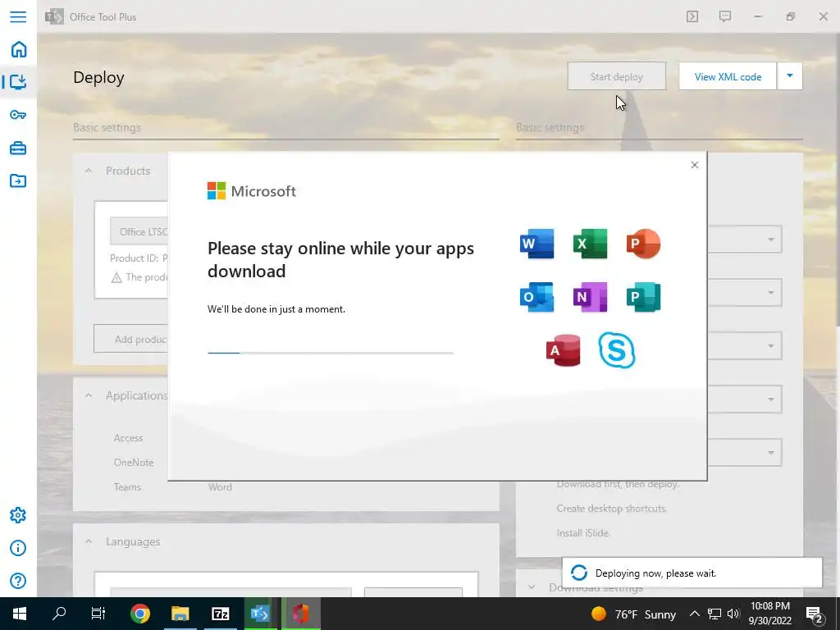Screen dimensions: 840x630
Task: Click the Deploying now notification
Action: pos(692,573)
